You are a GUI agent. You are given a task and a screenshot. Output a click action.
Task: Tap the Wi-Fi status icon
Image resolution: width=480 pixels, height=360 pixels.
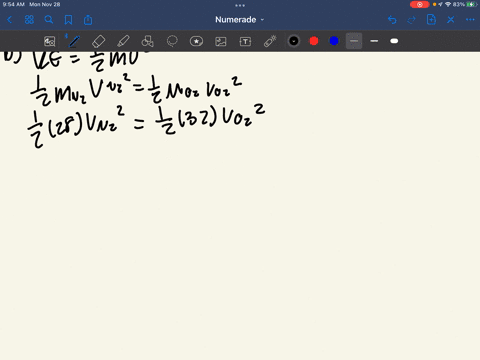click(448, 5)
